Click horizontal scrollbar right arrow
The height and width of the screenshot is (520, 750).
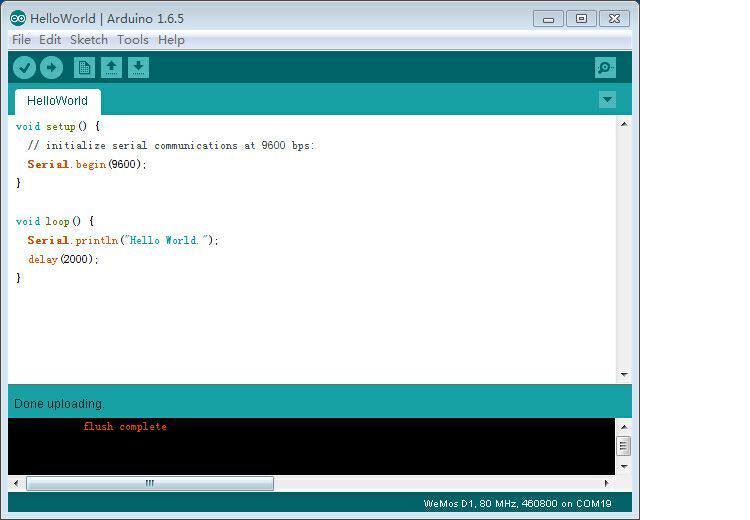click(607, 483)
